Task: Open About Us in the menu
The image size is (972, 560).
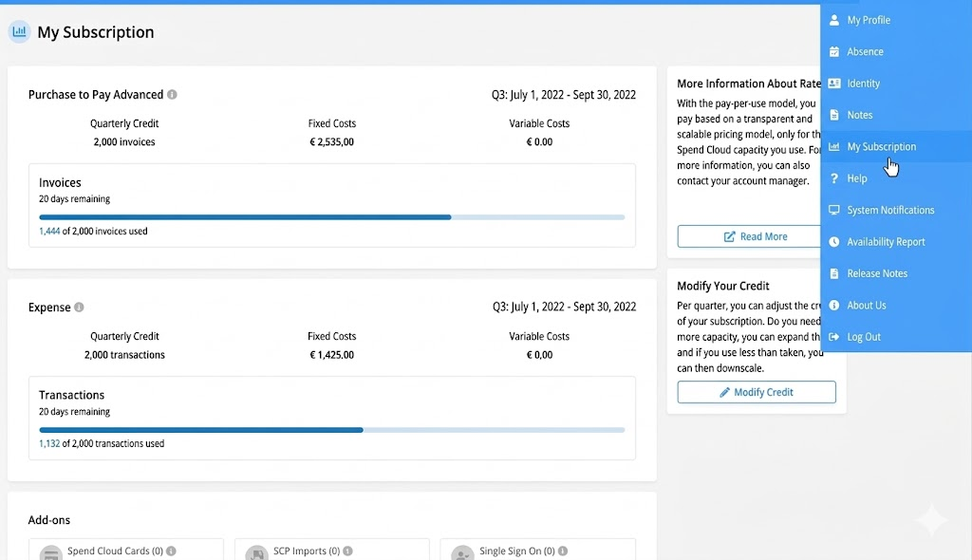Action: click(x=866, y=306)
